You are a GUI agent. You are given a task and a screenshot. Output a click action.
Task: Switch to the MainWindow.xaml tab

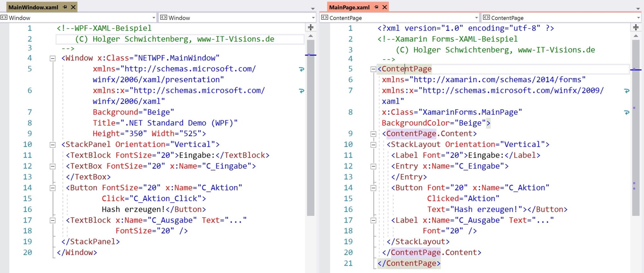33,7
